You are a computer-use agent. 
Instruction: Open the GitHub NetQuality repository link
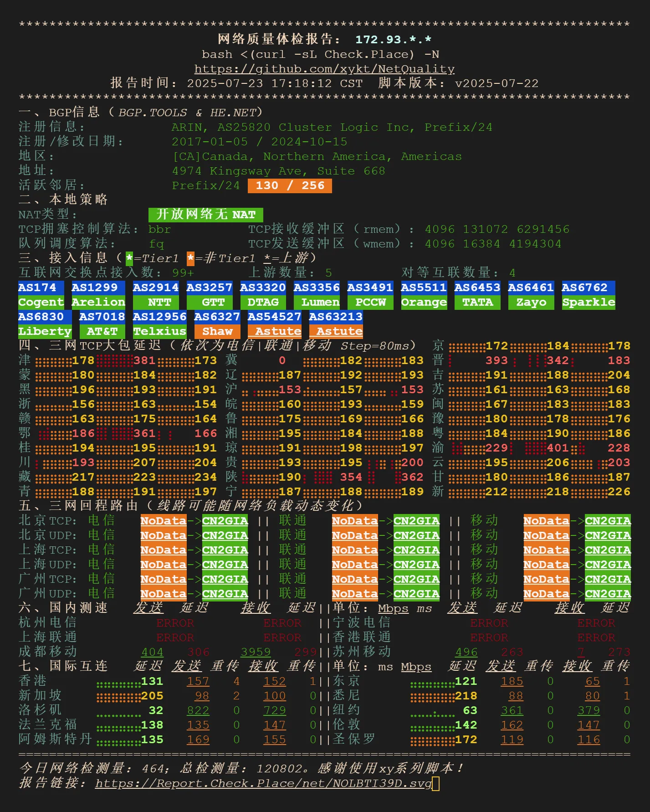click(324, 69)
